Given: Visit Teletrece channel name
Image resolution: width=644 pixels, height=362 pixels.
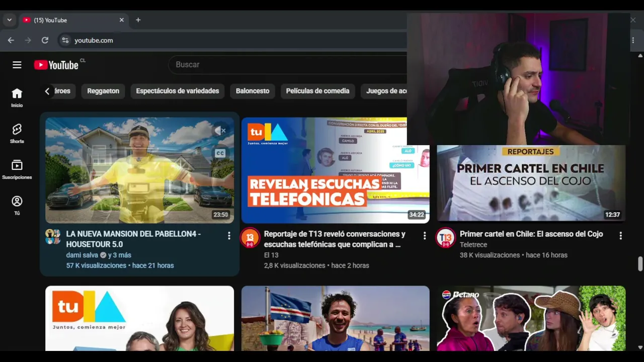Looking at the screenshot, I should [473, 244].
